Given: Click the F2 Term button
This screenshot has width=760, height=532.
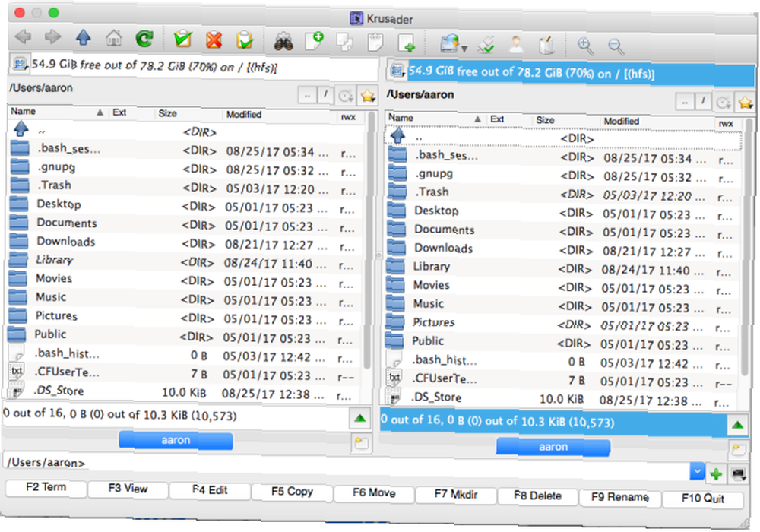Looking at the screenshot, I should click(46, 487).
